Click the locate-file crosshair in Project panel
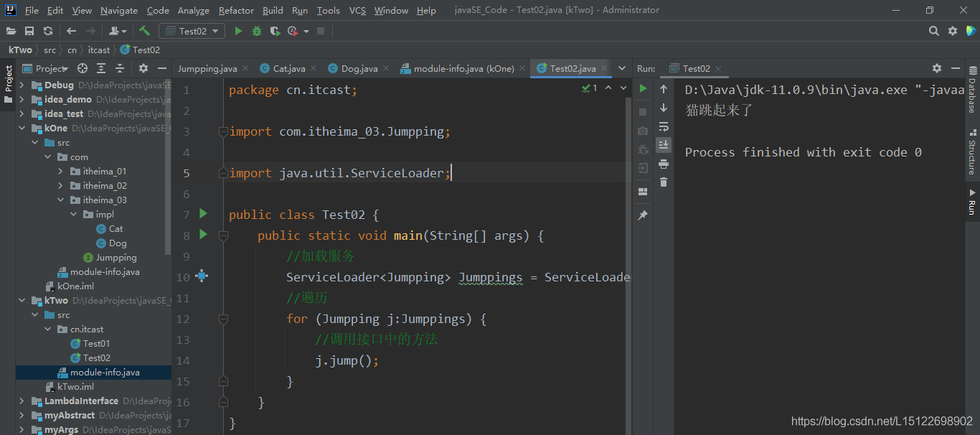 tap(83, 68)
